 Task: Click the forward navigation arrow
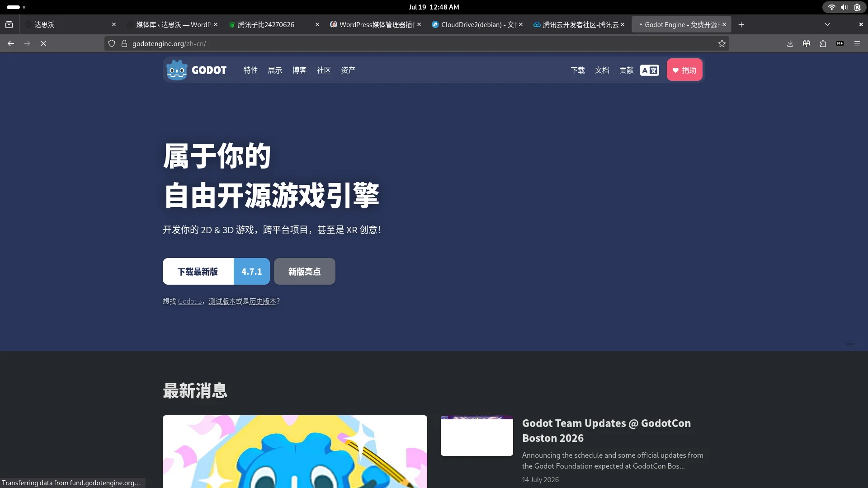pyautogui.click(x=27, y=43)
